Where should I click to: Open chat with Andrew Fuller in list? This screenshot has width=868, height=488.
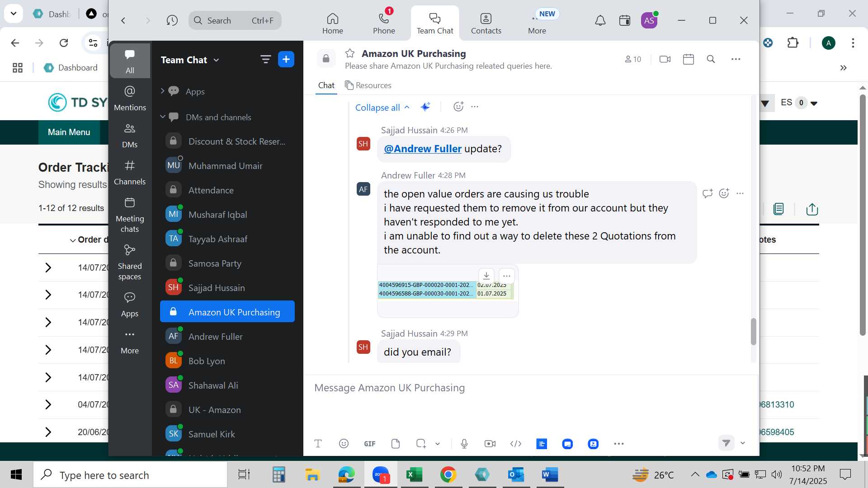click(227, 337)
